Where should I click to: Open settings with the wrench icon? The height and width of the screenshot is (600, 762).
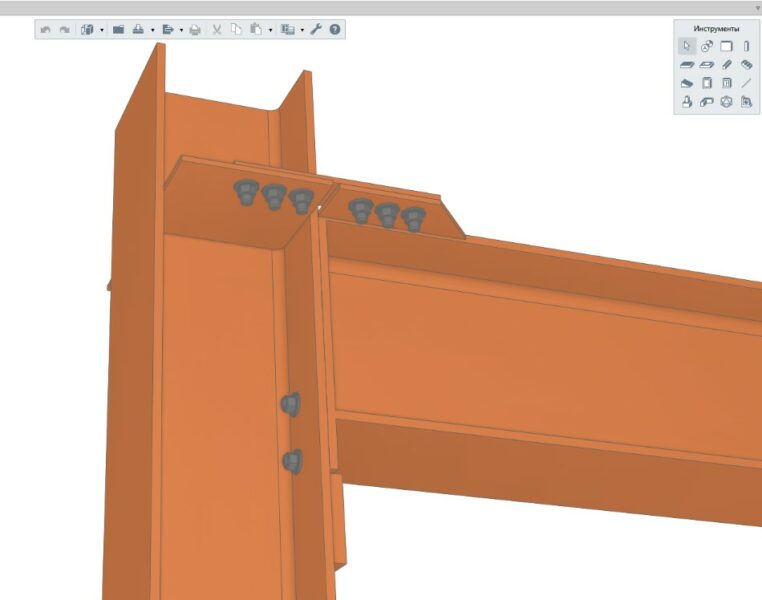tap(316, 29)
